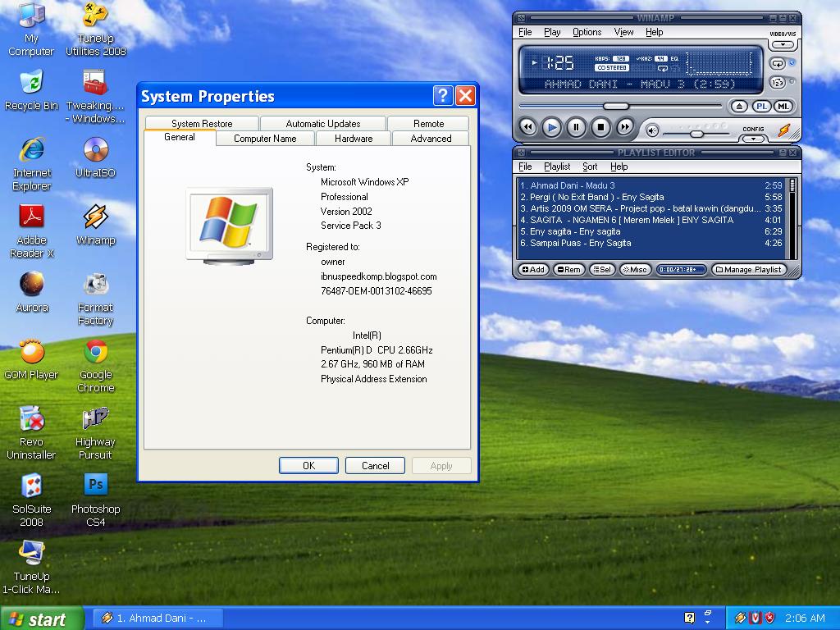Select playlist track Pergi (No Exit Band)
The width and height of the screenshot is (840, 630).
point(651,197)
